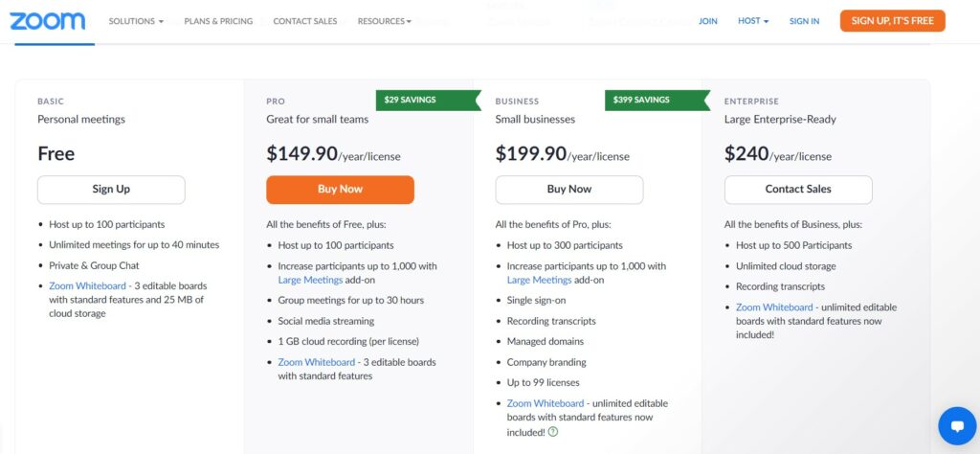This screenshot has height=454, width=980.
Task: Open Zoom Whiteboard link in Enterprise plan
Action: tap(774, 307)
